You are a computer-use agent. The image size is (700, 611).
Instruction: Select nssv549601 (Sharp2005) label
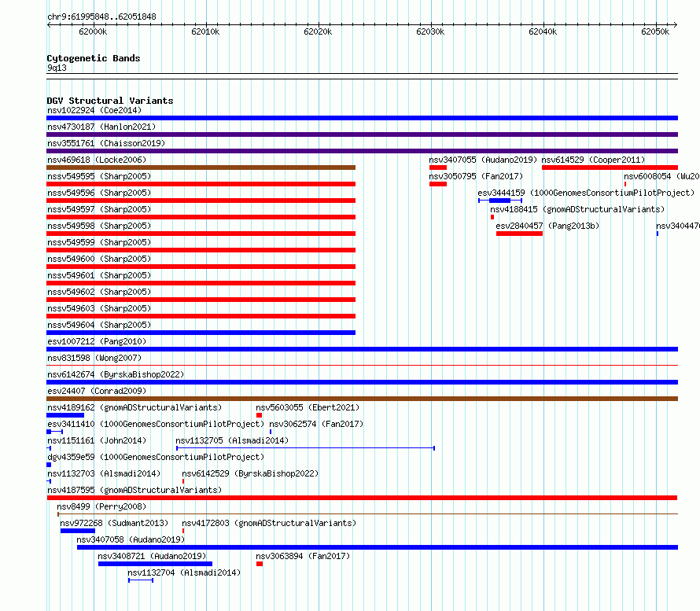99,275
